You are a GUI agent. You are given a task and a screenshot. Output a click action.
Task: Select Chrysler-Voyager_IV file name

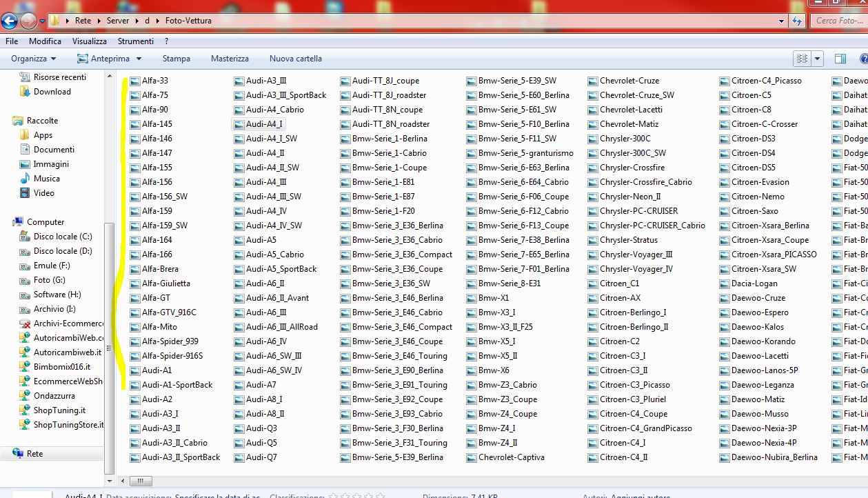(636, 269)
